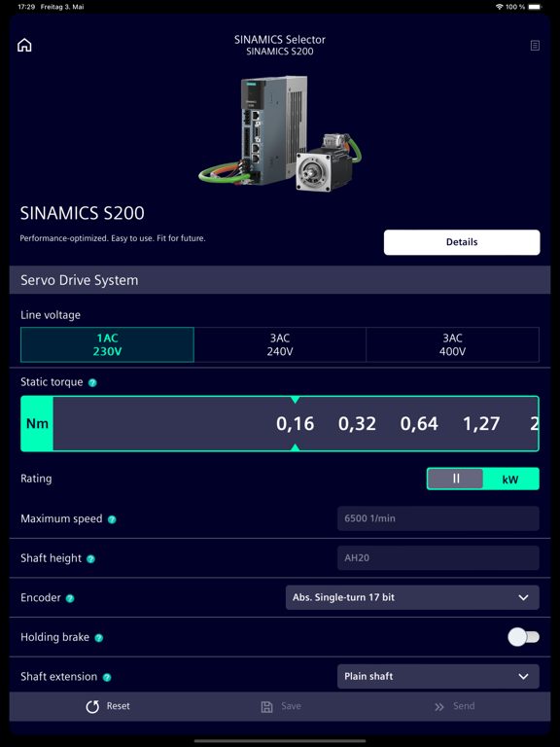
Task: Click the Performance-optimized tagline text
Action: pos(113,238)
